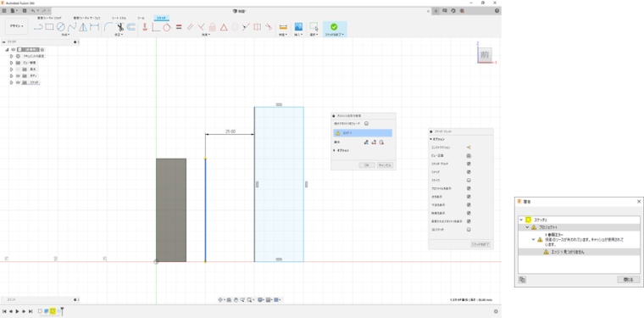644x318 pixels.
Task: Select the Sketch Dimension tool
Action: [x=95, y=27]
